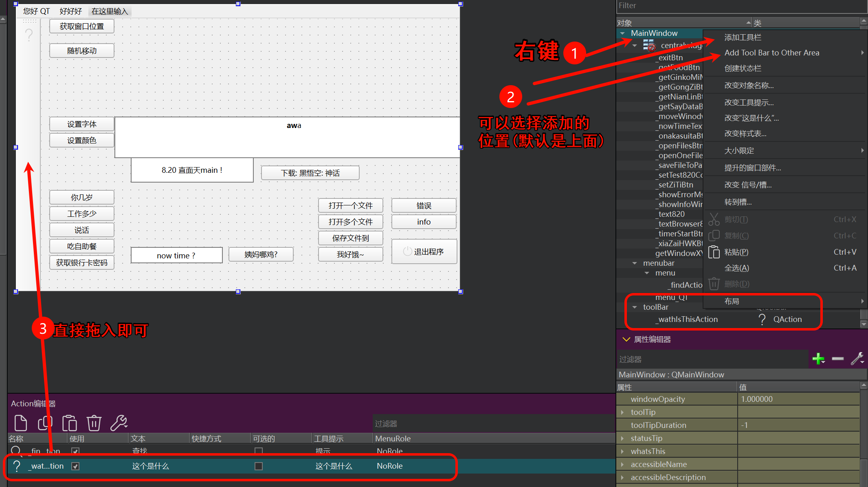Collapse the toolBar tree node
Viewport: 868px width, 487px height.
635,307
